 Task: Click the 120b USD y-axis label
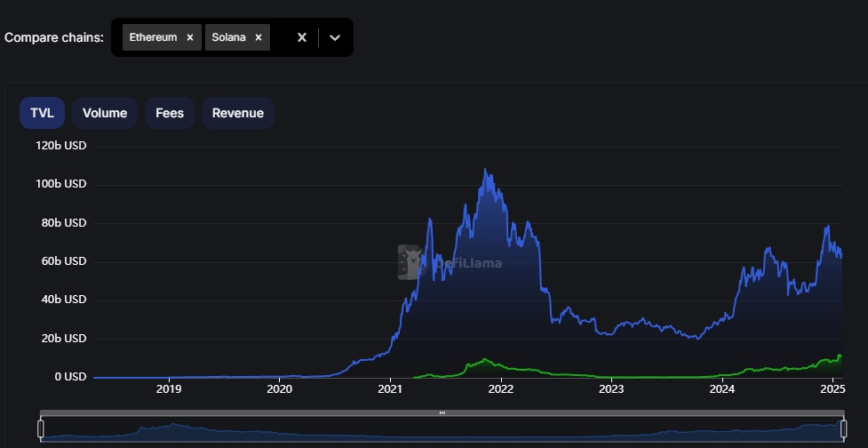(x=61, y=146)
